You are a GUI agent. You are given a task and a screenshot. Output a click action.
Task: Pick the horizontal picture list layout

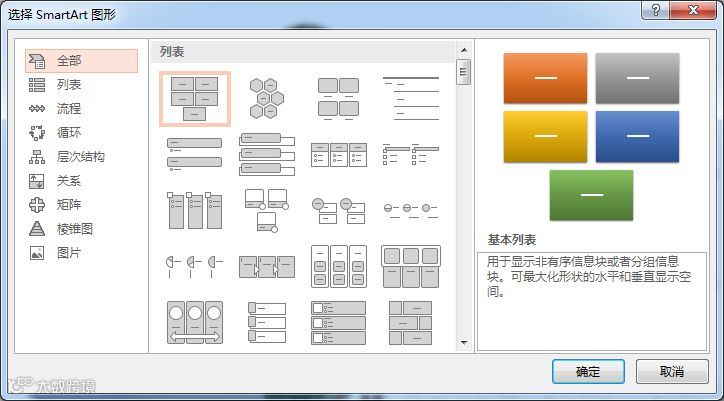click(410, 267)
